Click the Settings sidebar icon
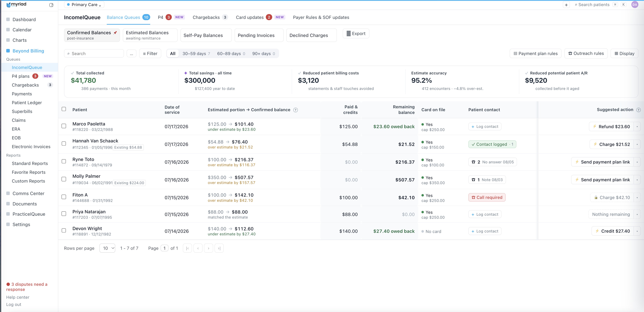644x312 pixels. 8,224
